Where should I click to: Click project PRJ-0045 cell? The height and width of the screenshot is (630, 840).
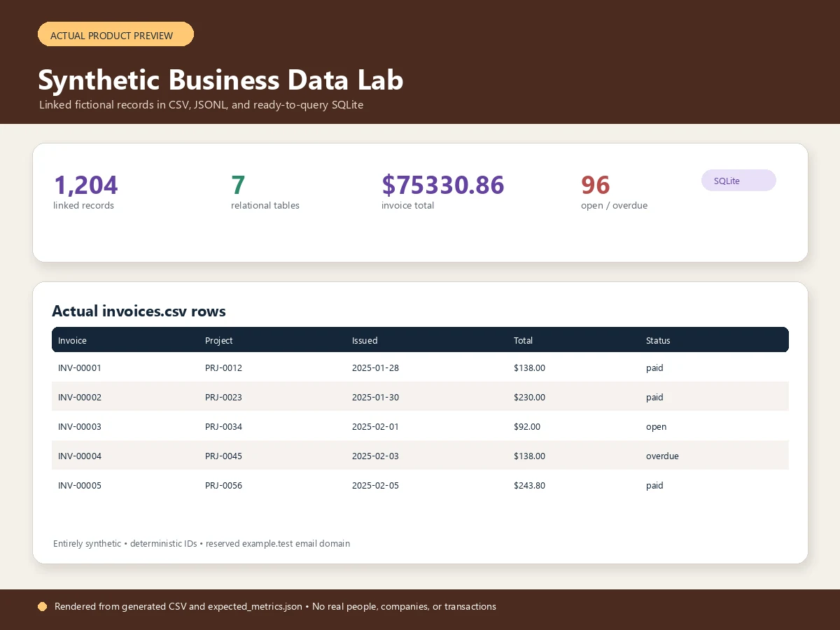click(x=223, y=456)
